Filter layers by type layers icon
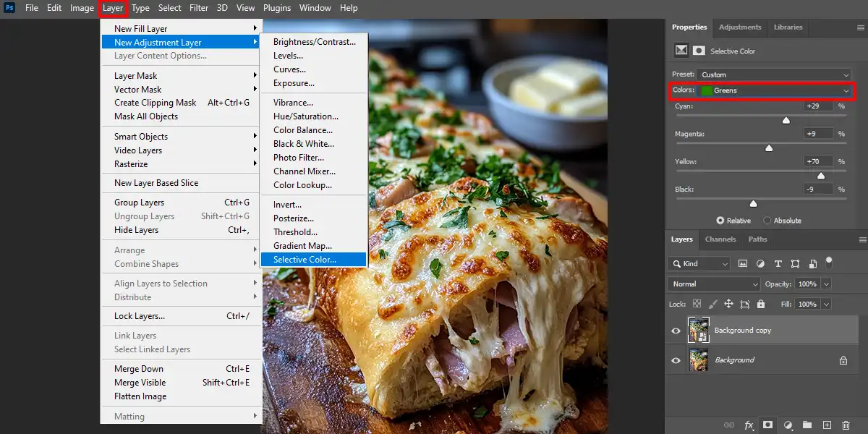Viewport: 868px width, 434px height. click(x=778, y=264)
